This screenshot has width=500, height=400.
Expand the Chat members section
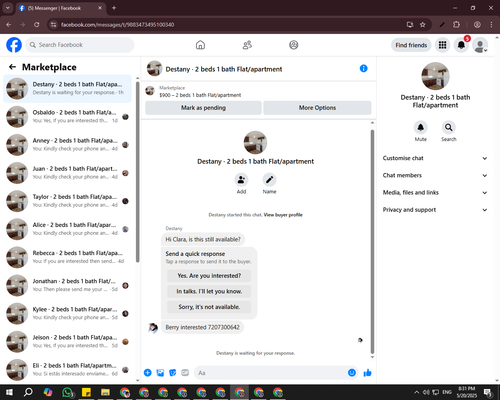click(435, 175)
